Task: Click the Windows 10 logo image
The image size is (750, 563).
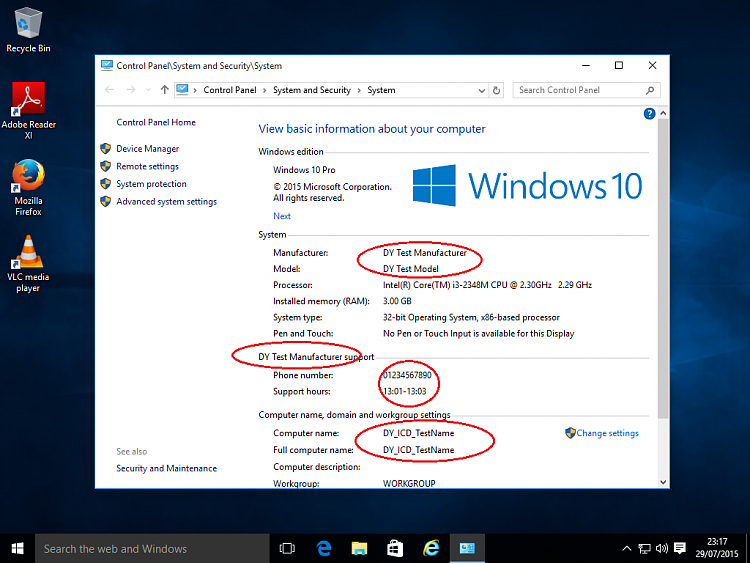Action: [x=527, y=186]
